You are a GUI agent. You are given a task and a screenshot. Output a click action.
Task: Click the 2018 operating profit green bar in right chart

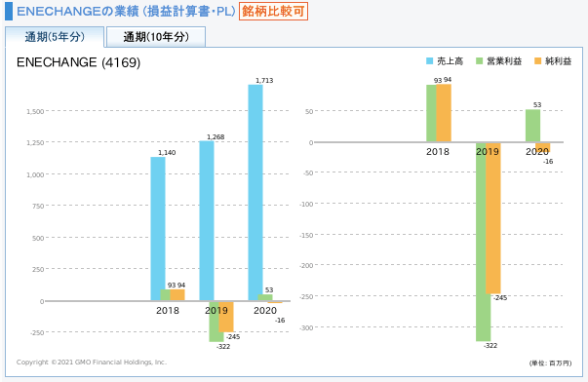pyautogui.click(x=431, y=113)
